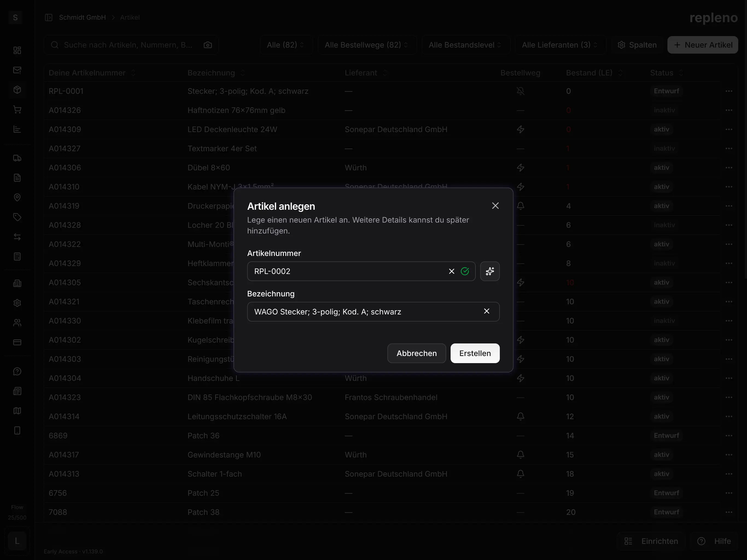Open the settings gear in the sidebar
The width and height of the screenshot is (747, 560).
pyautogui.click(x=17, y=303)
